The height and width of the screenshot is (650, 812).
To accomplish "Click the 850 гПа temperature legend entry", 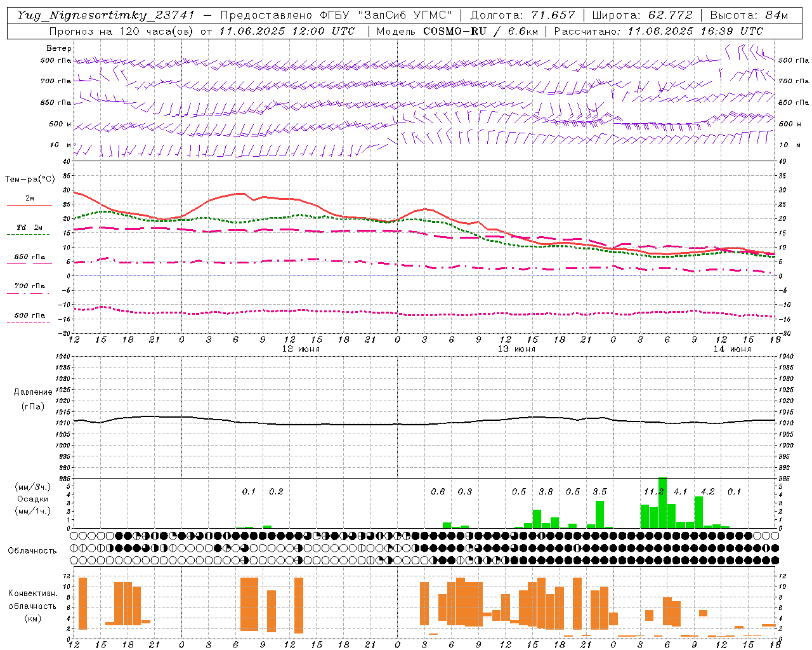I will click(29, 257).
